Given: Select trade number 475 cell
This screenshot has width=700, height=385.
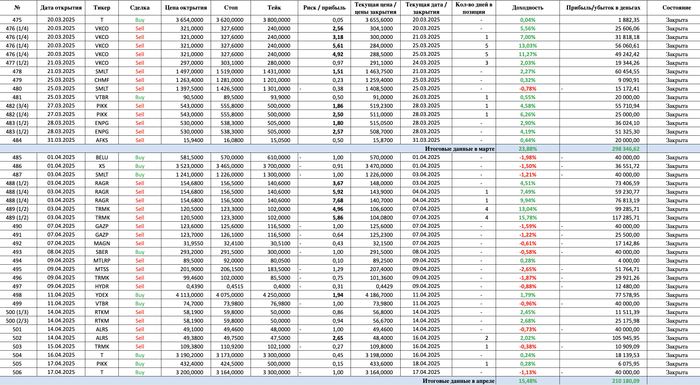Looking at the screenshot, I should 17,20.
